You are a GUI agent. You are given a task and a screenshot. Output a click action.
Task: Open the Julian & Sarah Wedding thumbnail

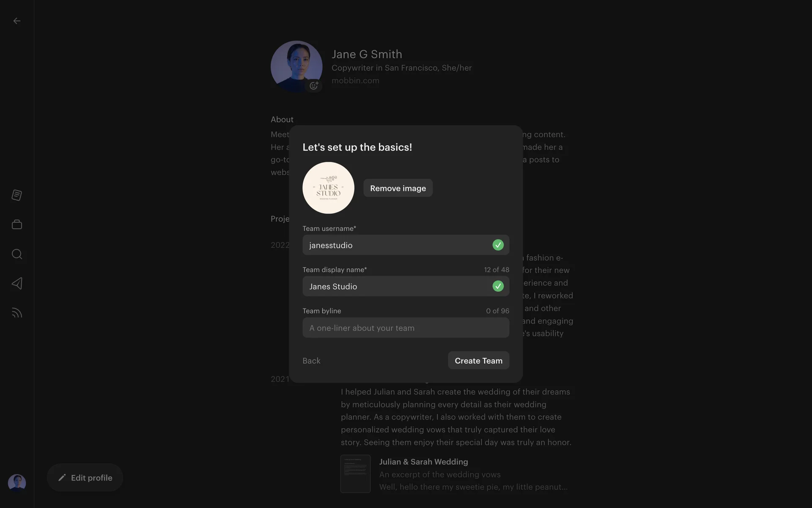pos(356,474)
